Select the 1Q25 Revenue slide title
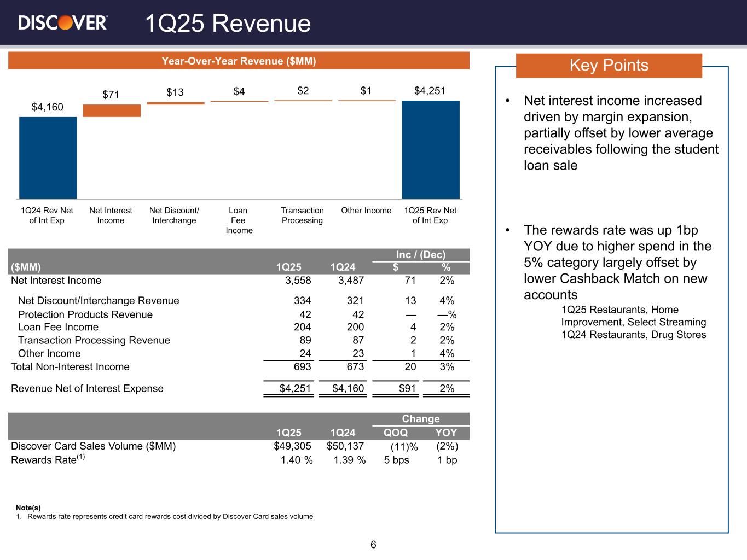747x560 pixels. pyautogui.click(x=228, y=24)
